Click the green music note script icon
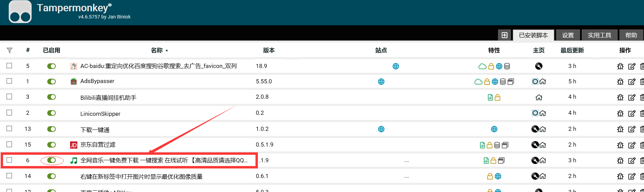 pyautogui.click(x=74, y=161)
